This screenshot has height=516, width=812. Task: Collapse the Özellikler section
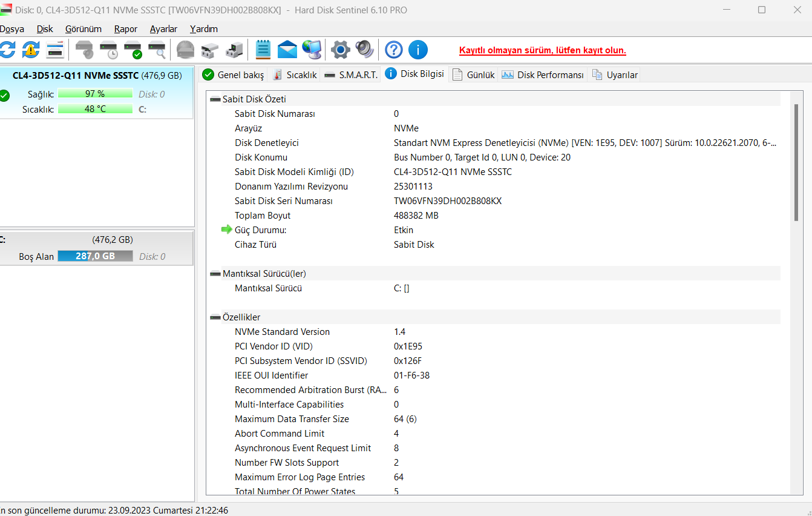[215, 317]
